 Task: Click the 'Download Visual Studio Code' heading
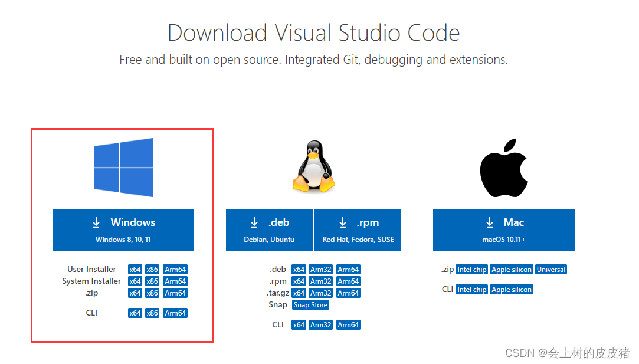(x=314, y=32)
